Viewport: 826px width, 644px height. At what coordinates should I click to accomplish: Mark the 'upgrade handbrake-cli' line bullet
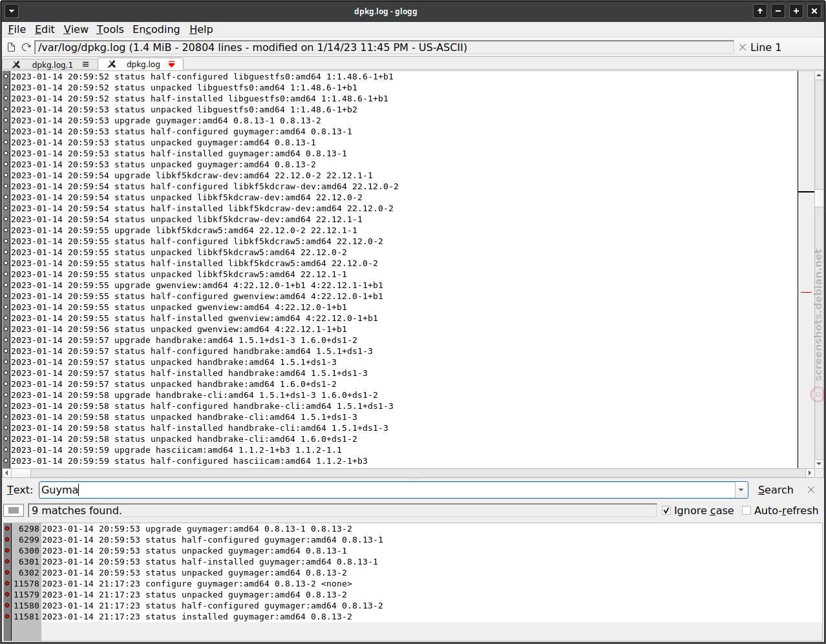click(6, 395)
